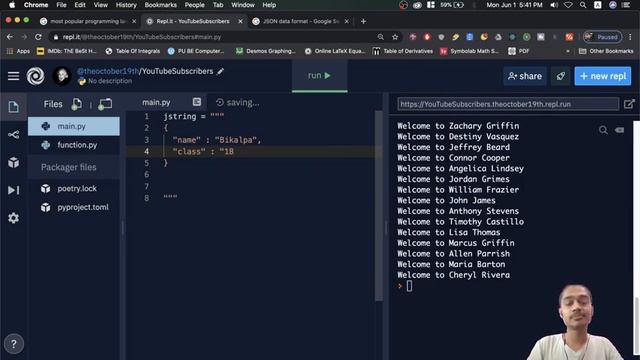Click editor vertical scrollbar

(x=379, y=206)
